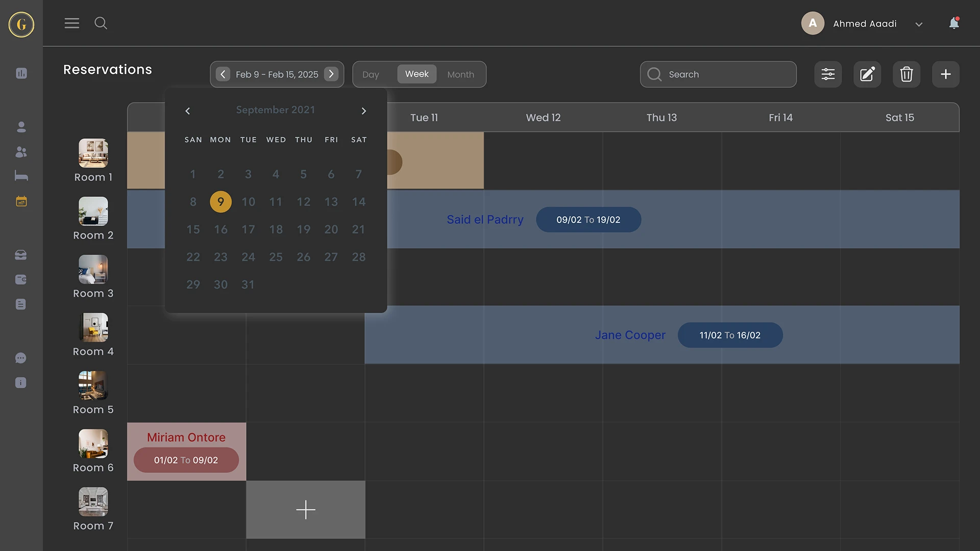Switch to Day view
This screenshot has height=551, width=980.
click(371, 74)
